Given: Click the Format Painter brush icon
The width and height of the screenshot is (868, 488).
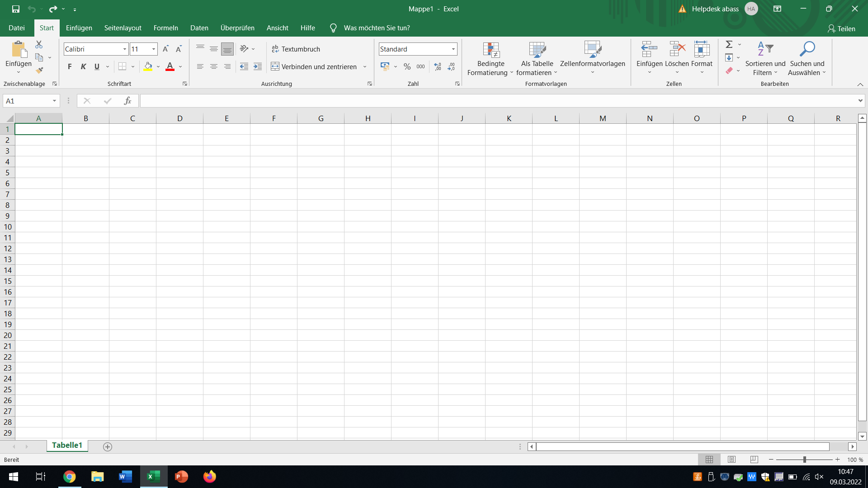Looking at the screenshot, I should pos(39,70).
